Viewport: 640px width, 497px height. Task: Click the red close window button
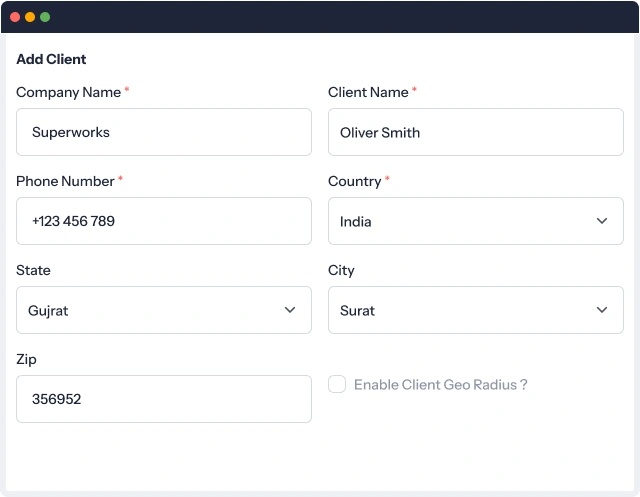tap(15, 17)
